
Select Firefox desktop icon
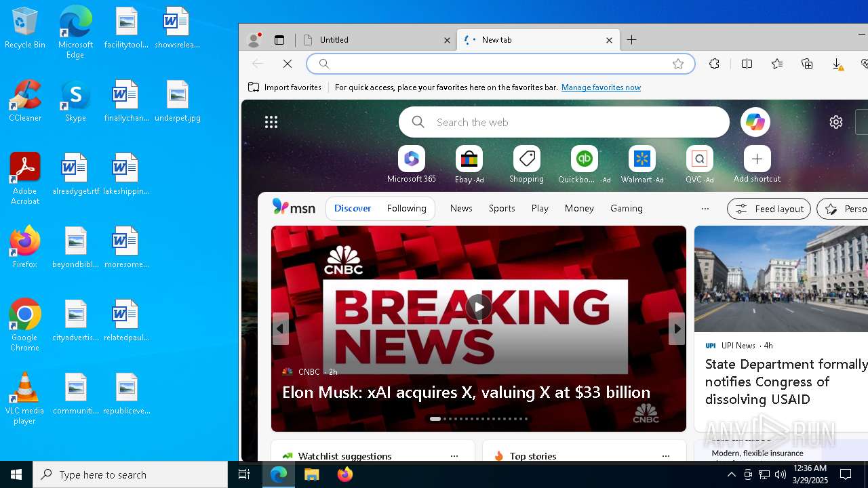pyautogui.click(x=24, y=247)
